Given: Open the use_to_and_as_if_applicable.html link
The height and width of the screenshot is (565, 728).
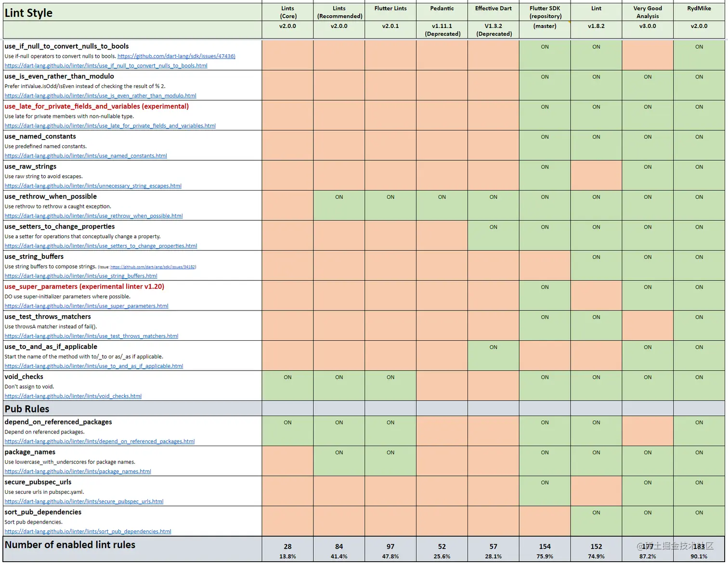Looking at the screenshot, I should (x=94, y=366).
